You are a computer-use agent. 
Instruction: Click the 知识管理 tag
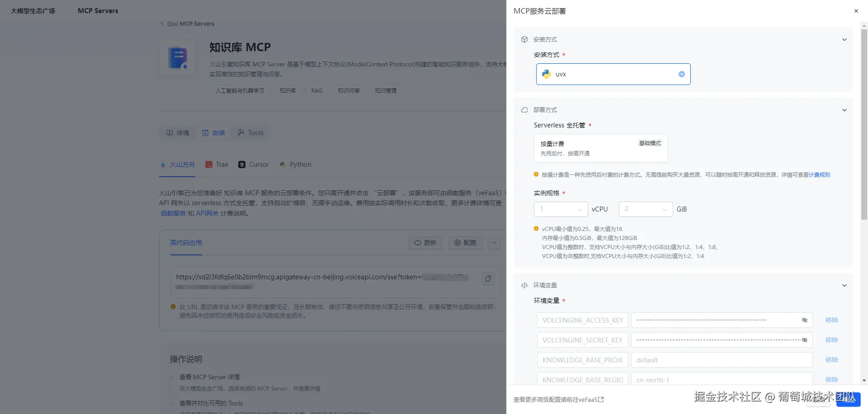pos(386,91)
